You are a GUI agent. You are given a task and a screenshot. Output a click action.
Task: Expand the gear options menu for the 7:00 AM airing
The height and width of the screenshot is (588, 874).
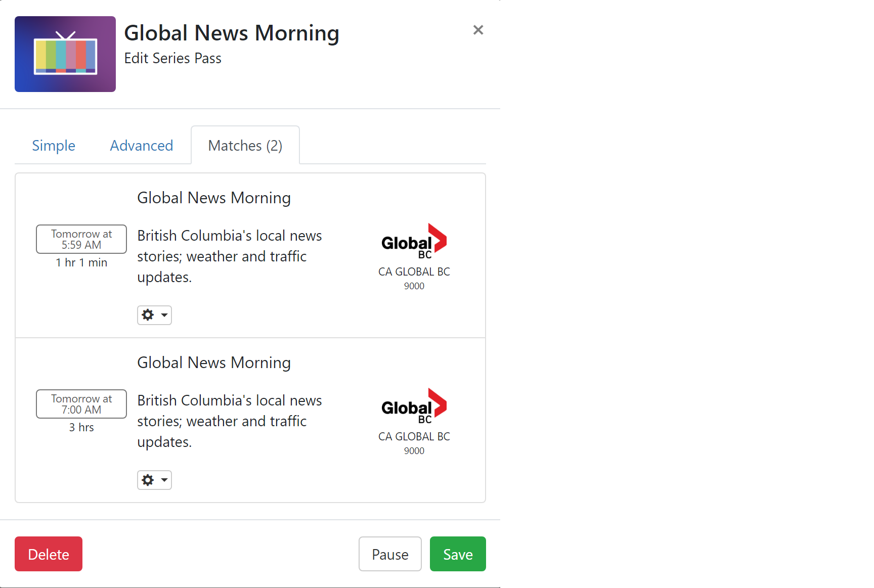pos(154,480)
